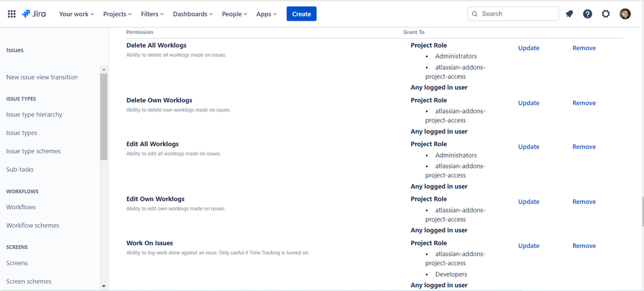Image resolution: width=644 pixels, height=291 pixels.
Task: Expand the People dropdown
Action: tap(235, 14)
